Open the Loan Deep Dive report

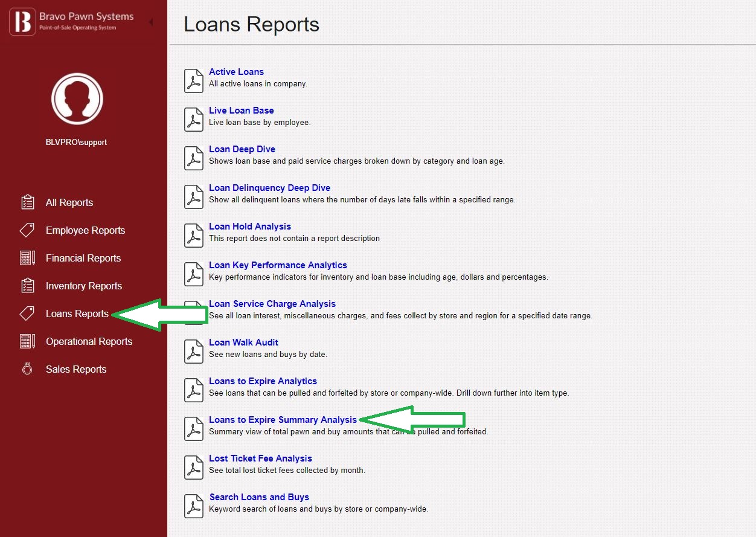242,149
